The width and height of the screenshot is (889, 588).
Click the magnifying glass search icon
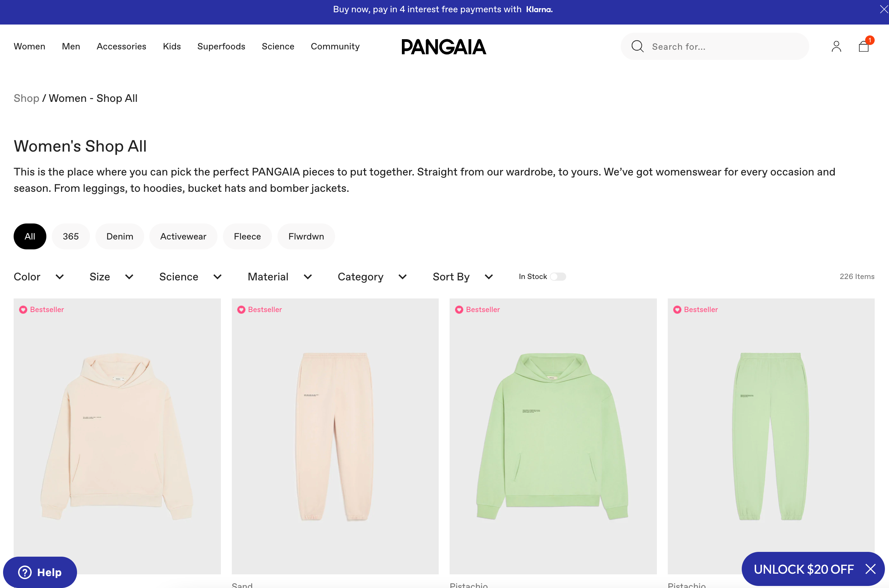pos(637,46)
